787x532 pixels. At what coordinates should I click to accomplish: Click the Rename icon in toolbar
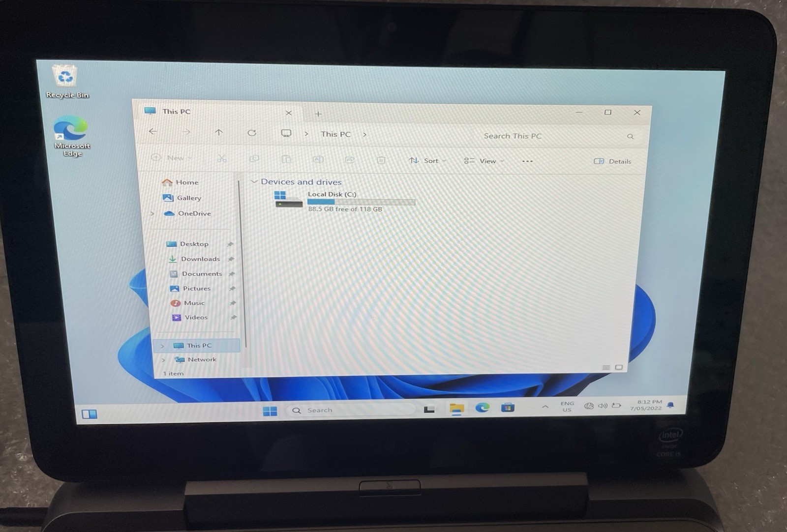(x=318, y=159)
